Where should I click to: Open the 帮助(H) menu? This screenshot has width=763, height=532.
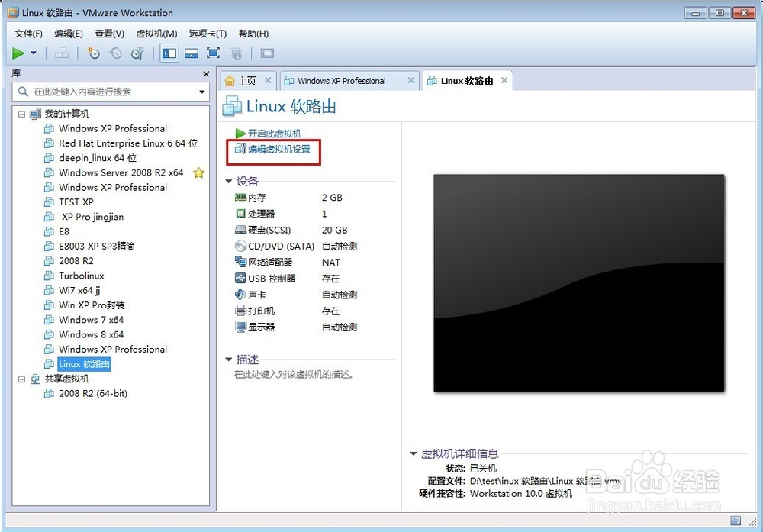253,34
